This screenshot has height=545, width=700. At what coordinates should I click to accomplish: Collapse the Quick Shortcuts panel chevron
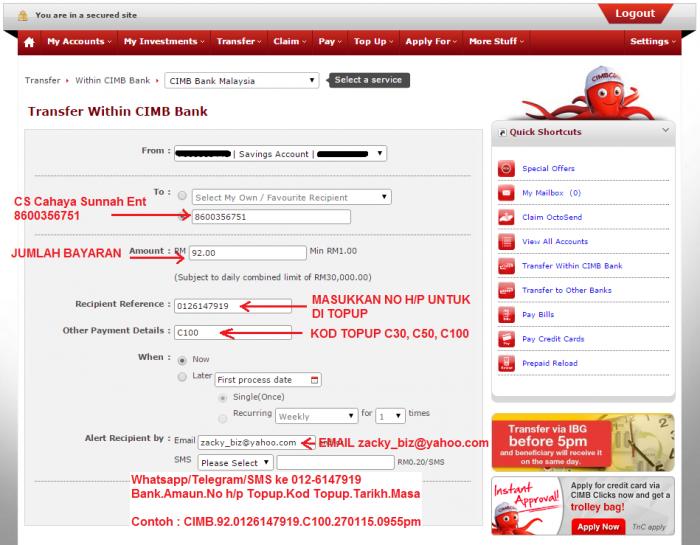coord(665,130)
